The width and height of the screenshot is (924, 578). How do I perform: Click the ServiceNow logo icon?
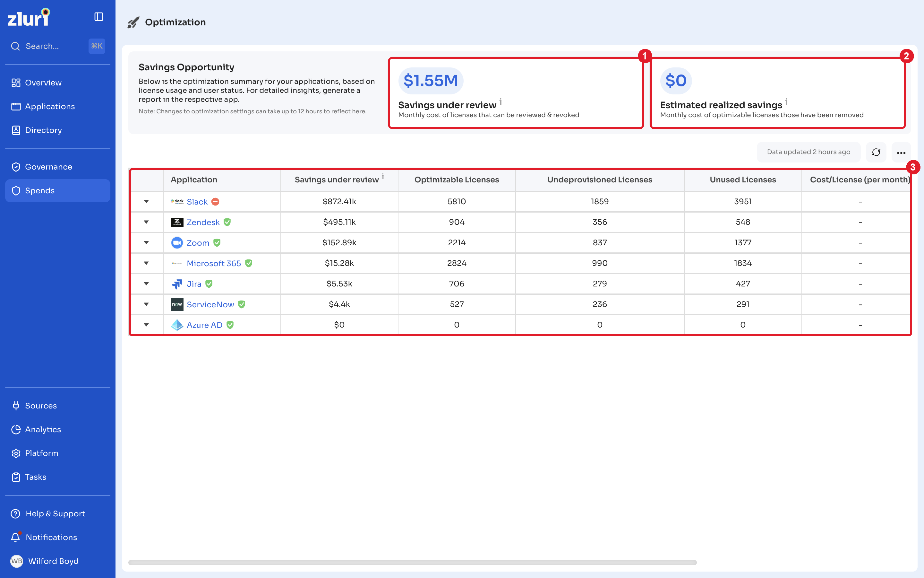pos(177,304)
